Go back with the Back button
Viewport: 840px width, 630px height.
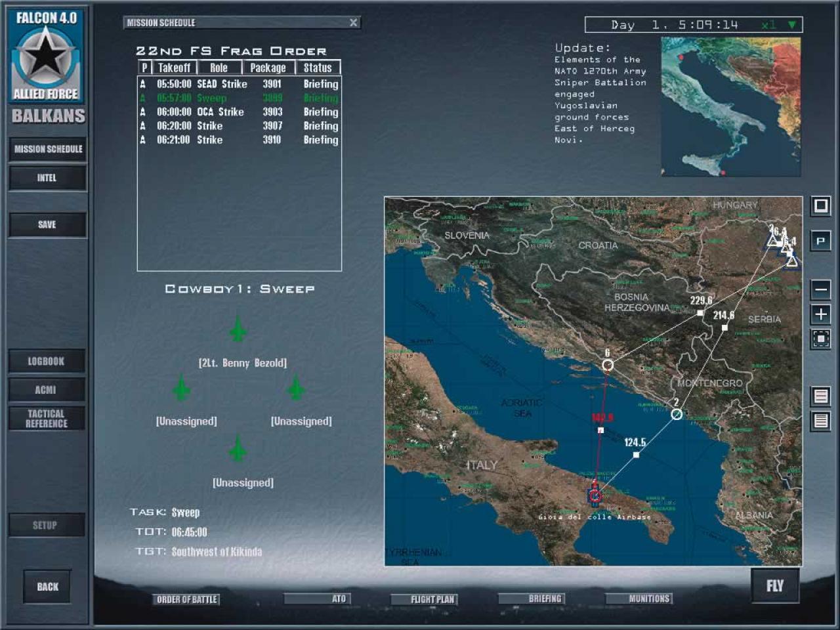pyautogui.click(x=47, y=587)
